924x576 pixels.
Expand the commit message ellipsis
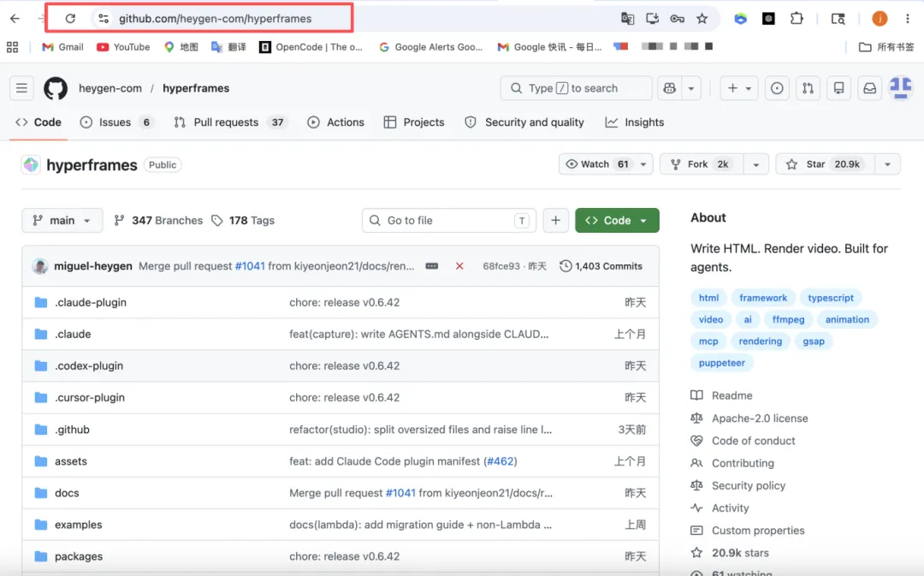pyautogui.click(x=432, y=266)
